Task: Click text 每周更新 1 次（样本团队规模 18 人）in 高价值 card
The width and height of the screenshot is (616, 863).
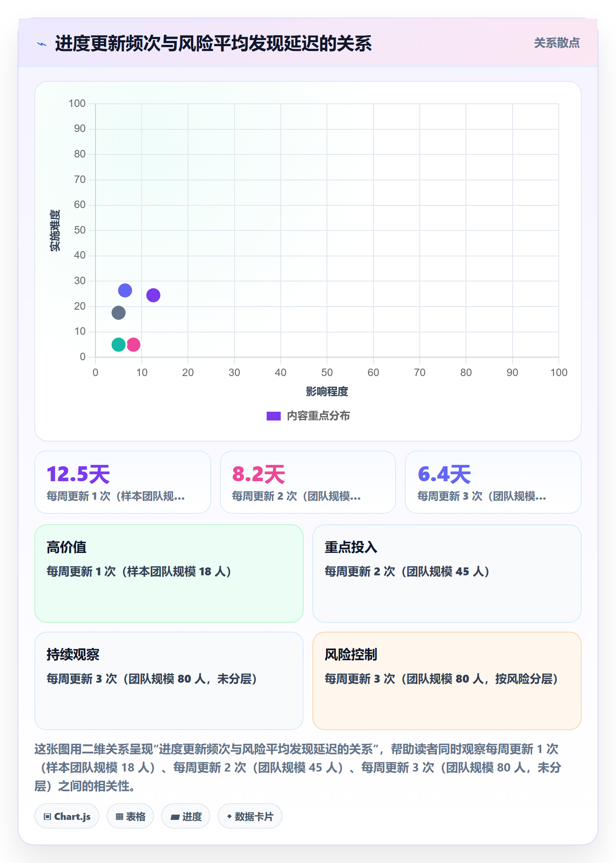Action: coord(139,571)
